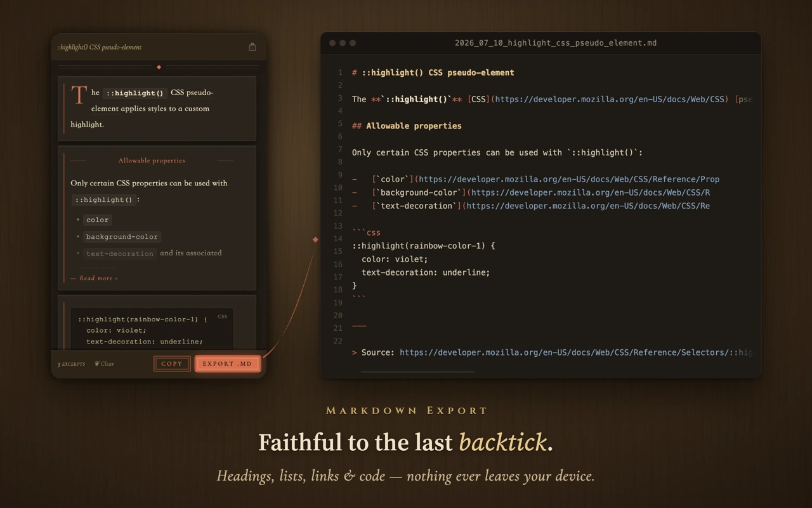The width and height of the screenshot is (812, 508).
Task: Click the 'color' code chip in list
Action: click(98, 220)
